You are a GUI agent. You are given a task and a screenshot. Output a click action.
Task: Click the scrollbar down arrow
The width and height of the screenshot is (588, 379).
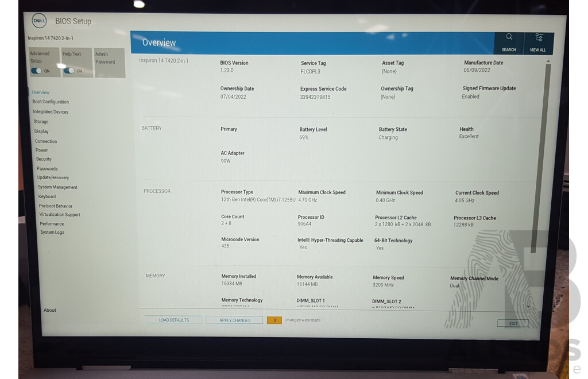pyautogui.click(x=528, y=307)
